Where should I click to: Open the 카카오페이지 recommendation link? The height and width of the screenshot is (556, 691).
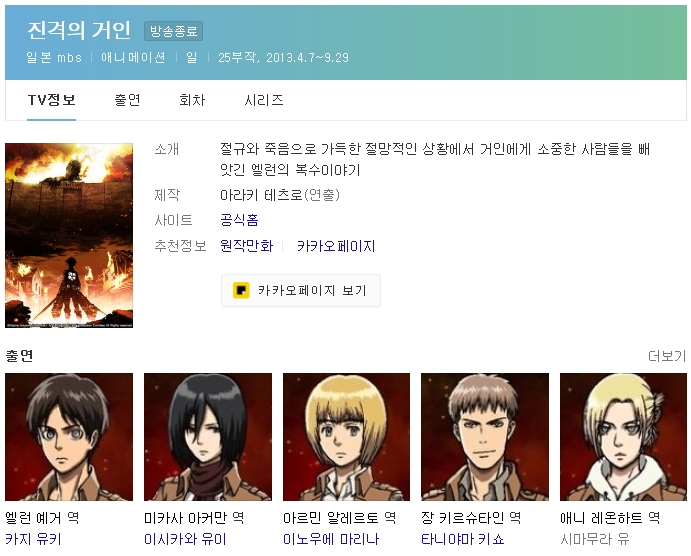336,245
